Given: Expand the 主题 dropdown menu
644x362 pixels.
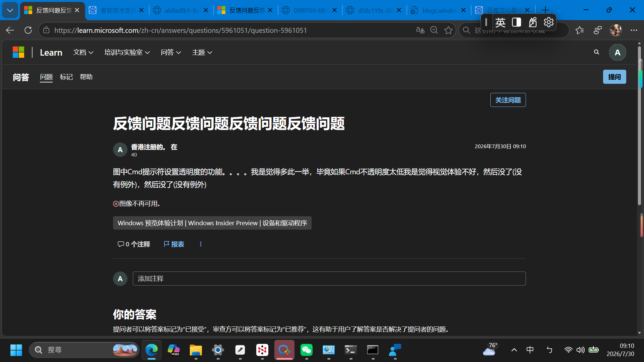Looking at the screenshot, I should (x=202, y=52).
